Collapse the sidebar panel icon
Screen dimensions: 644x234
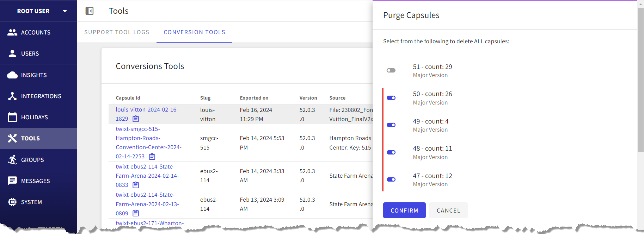tap(90, 11)
